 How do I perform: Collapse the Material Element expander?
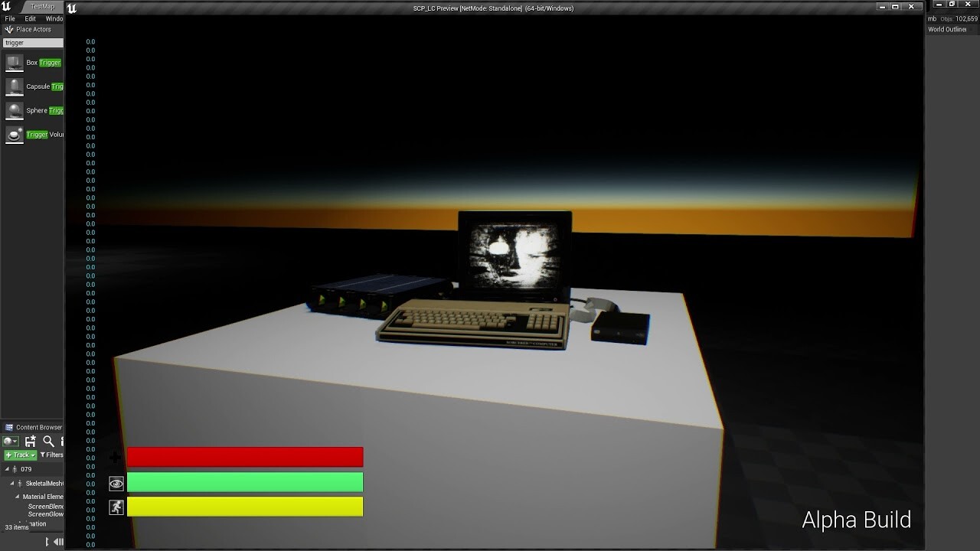[x=19, y=496]
